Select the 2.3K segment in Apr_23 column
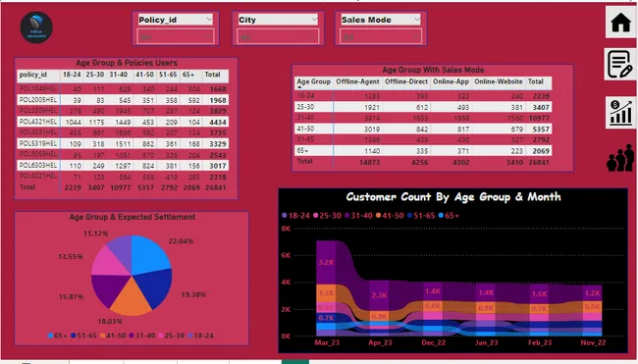The image size is (638, 364). click(379, 295)
